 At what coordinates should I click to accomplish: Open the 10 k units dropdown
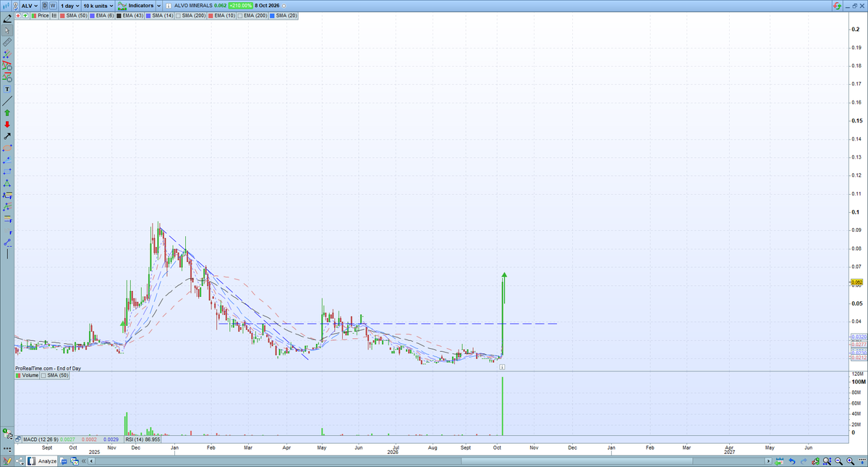(98, 5)
